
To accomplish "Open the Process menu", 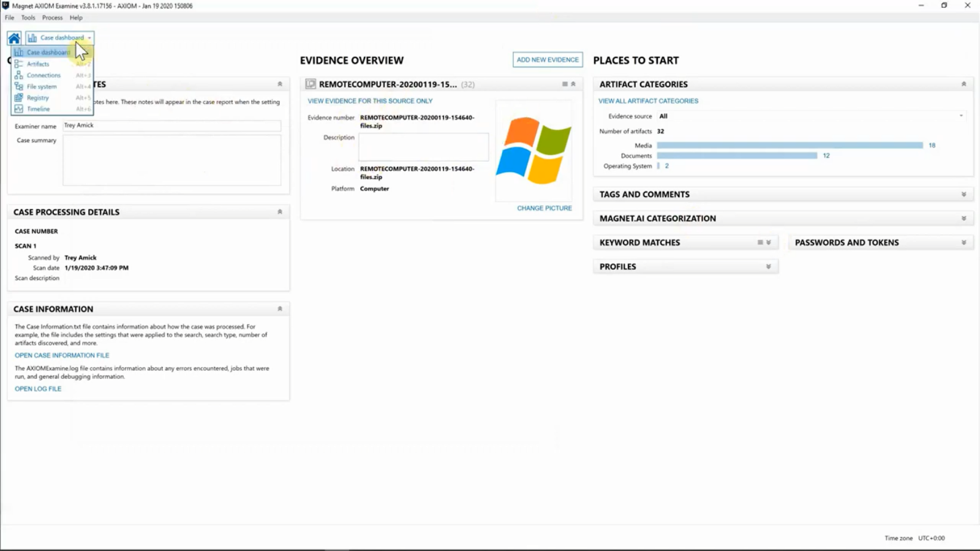I will pos(52,18).
